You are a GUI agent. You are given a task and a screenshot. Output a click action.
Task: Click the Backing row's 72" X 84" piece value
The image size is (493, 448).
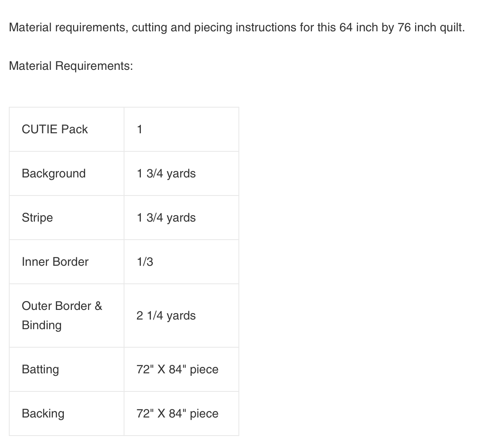pyautogui.click(x=177, y=413)
